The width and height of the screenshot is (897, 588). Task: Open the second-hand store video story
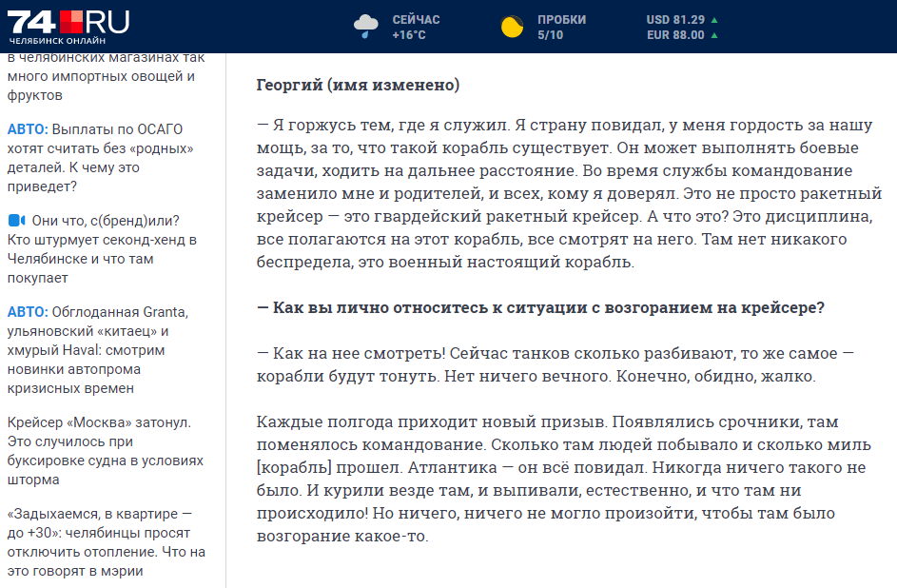click(x=106, y=249)
